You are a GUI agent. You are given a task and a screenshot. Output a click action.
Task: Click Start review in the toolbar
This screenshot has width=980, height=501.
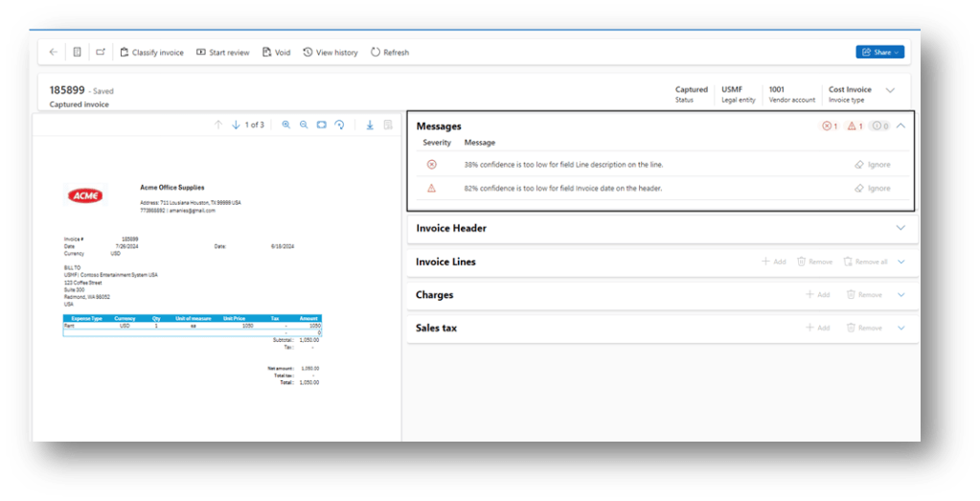click(x=222, y=53)
